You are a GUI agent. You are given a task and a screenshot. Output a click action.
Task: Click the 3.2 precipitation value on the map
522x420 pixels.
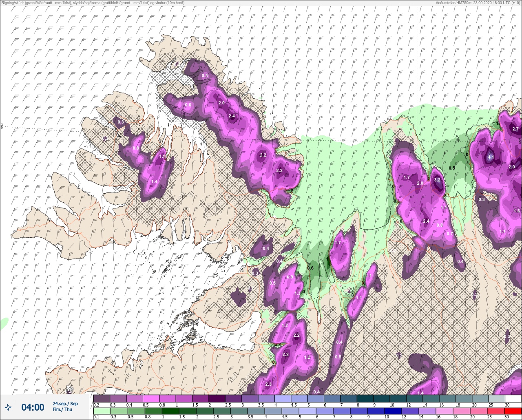438,180
